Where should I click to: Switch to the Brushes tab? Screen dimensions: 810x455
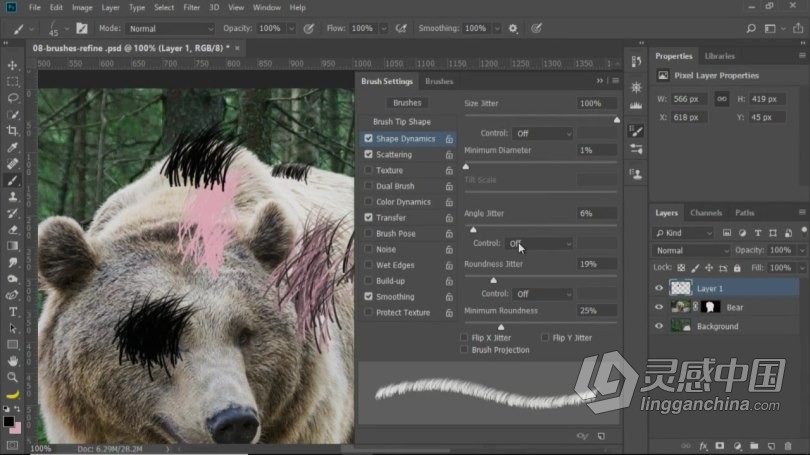tap(439, 82)
